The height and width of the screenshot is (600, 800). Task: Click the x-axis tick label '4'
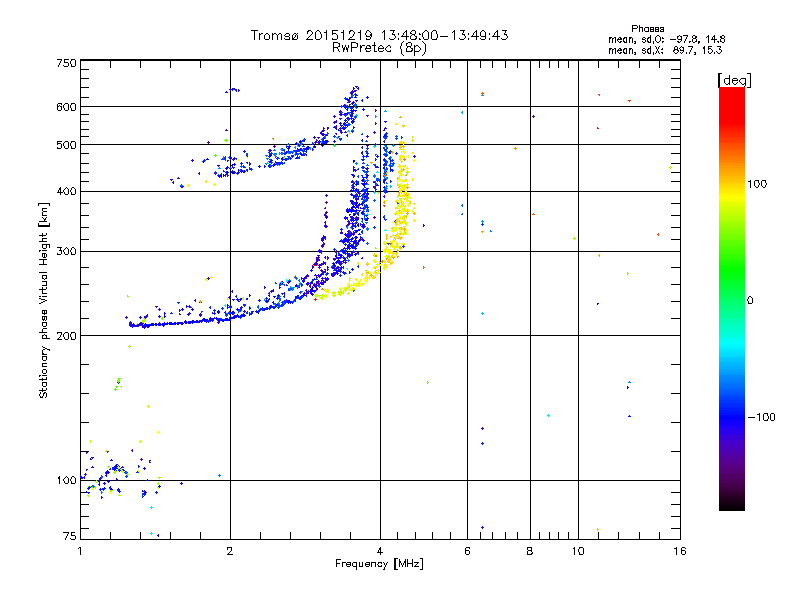point(380,551)
